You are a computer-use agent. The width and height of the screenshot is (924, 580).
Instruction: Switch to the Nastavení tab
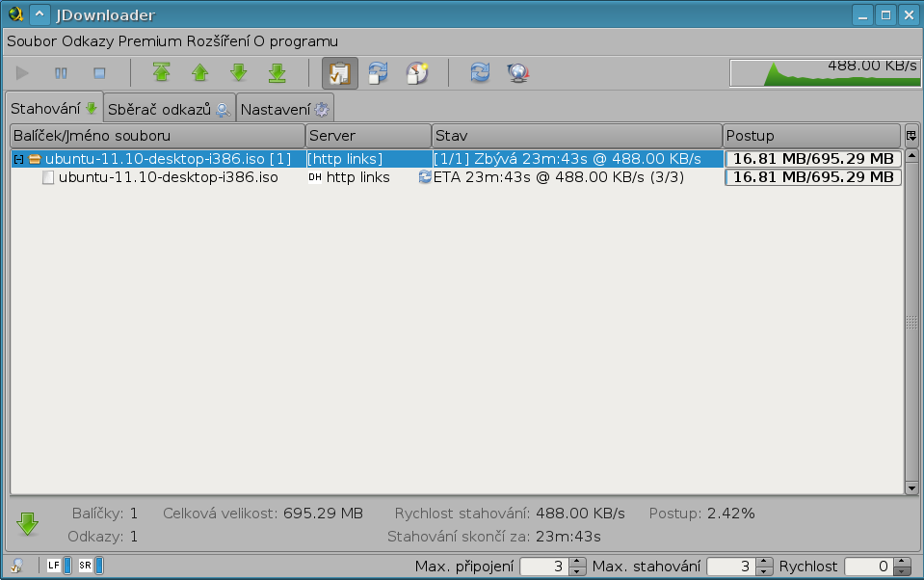click(284, 109)
